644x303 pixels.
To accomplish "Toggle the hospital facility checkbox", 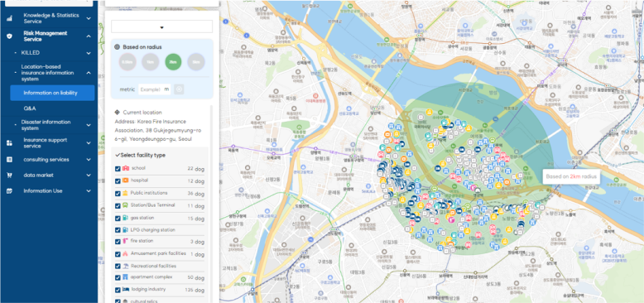I will 118,181.
